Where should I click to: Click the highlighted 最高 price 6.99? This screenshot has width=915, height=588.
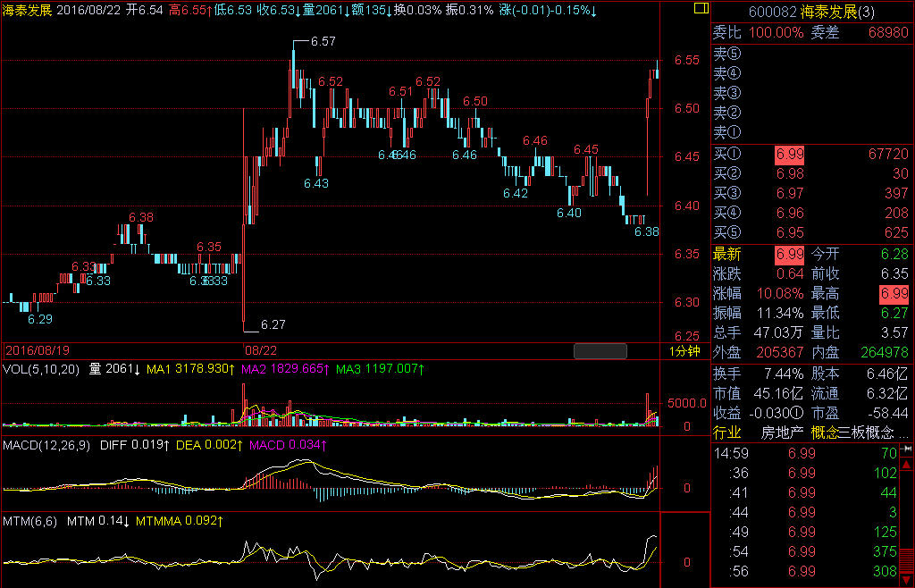(x=894, y=293)
